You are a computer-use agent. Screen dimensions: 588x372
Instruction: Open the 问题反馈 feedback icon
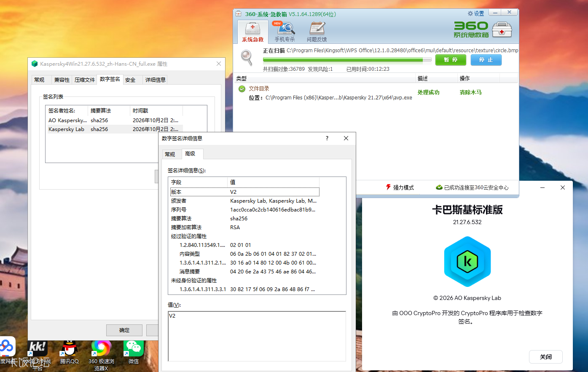tap(317, 32)
